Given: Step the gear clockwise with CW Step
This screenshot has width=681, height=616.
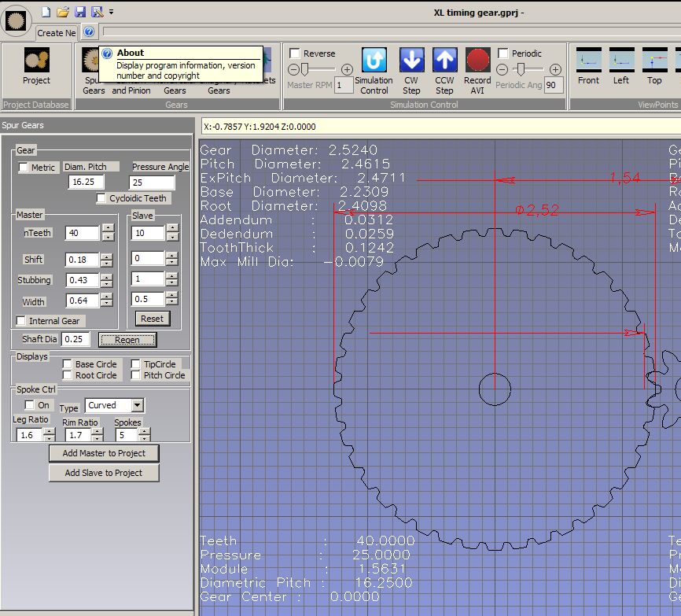Looking at the screenshot, I should 411,72.
